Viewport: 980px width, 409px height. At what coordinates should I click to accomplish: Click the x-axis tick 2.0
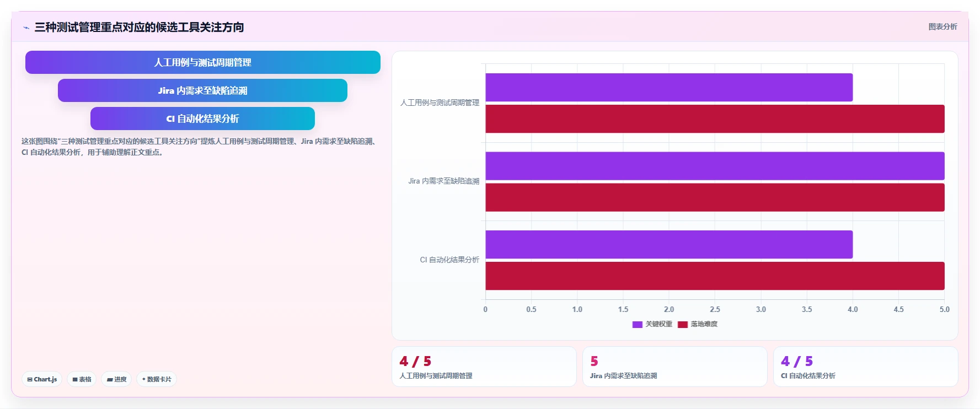669,309
